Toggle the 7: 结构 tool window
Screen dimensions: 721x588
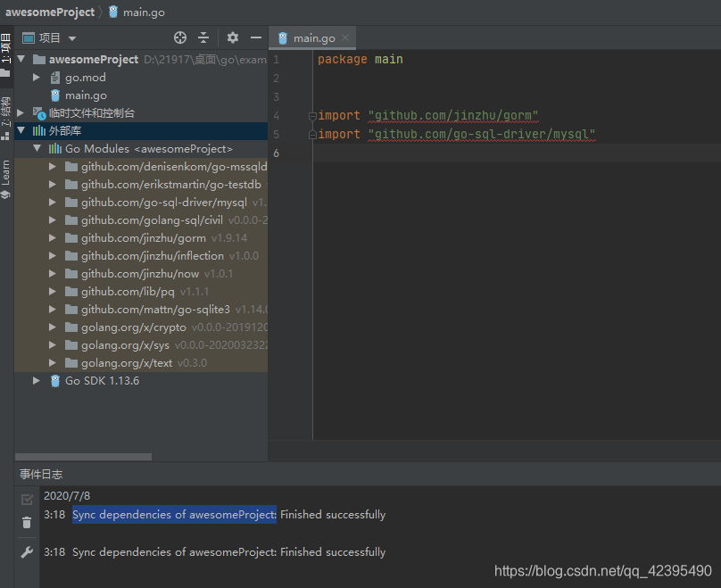coord(7,116)
